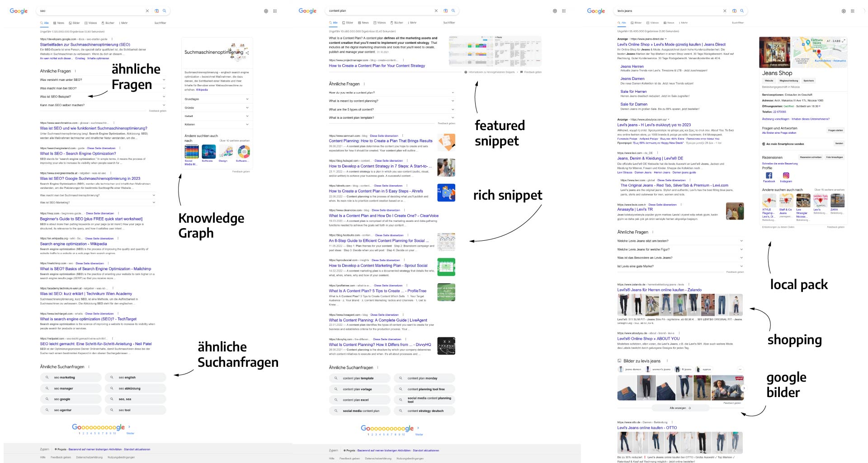Expand 'Was versteht man unter SEO?' question
This screenshot has height=463, width=868.
pyautogui.click(x=103, y=80)
